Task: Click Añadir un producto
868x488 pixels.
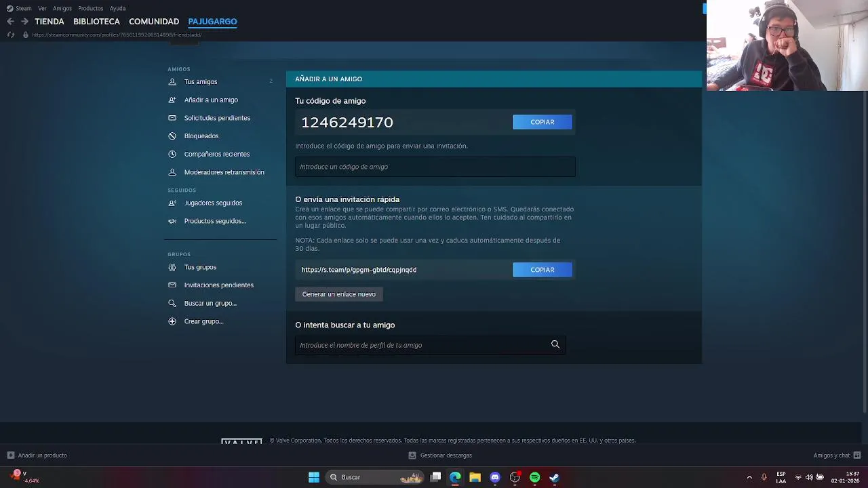Action: tap(37, 455)
